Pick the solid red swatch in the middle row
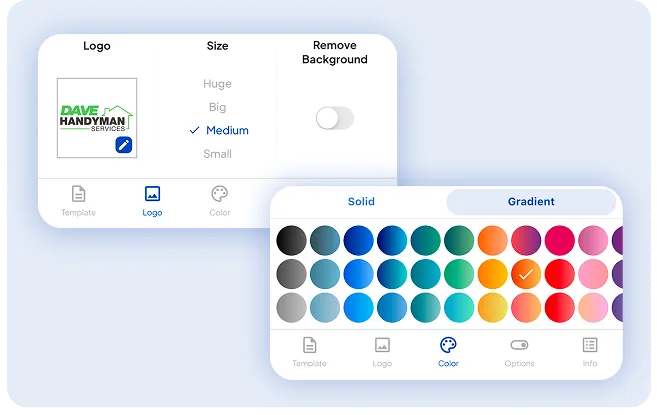 (559, 274)
